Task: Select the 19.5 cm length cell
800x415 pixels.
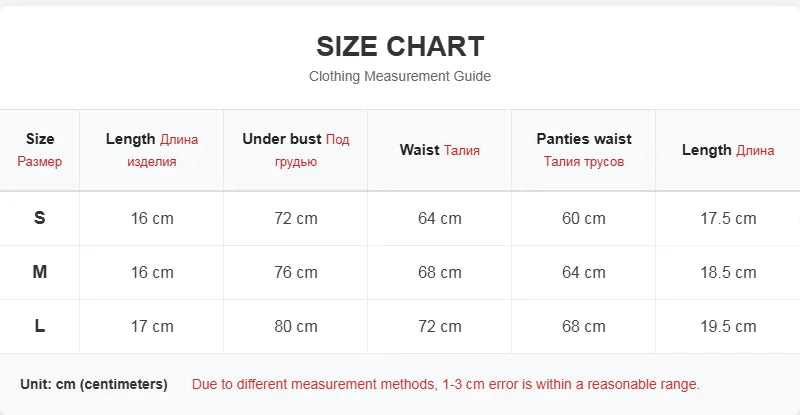Action: [728, 327]
